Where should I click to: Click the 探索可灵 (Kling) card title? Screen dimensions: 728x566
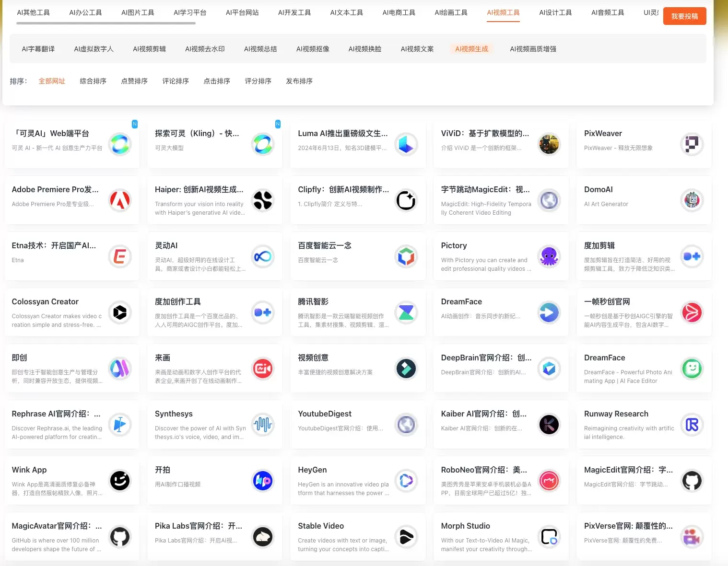point(197,133)
